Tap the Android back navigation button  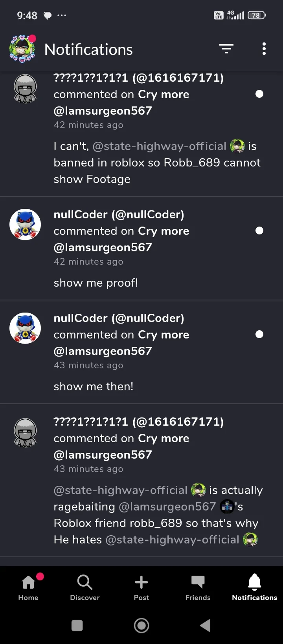coord(206,625)
